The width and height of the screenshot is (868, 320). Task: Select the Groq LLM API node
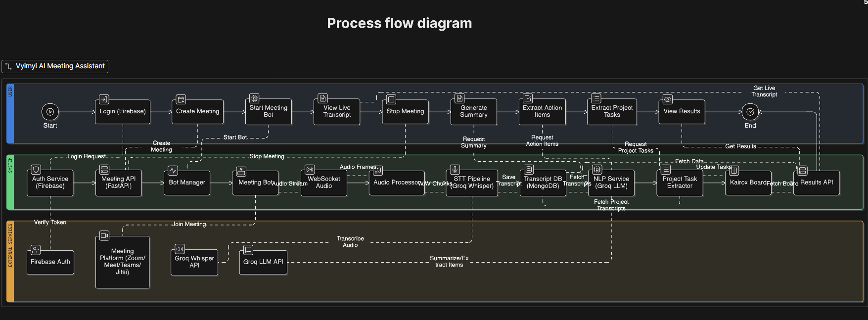(x=263, y=262)
